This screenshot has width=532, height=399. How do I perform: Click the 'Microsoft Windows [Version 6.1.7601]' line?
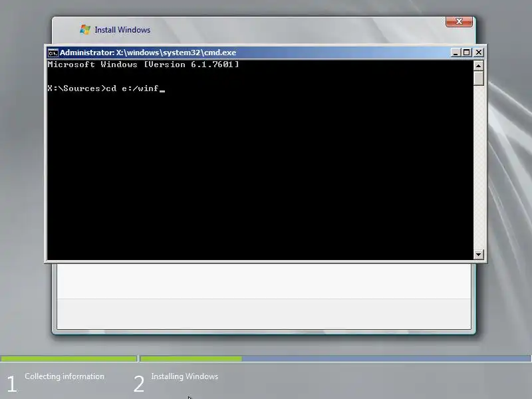tap(143, 65)
